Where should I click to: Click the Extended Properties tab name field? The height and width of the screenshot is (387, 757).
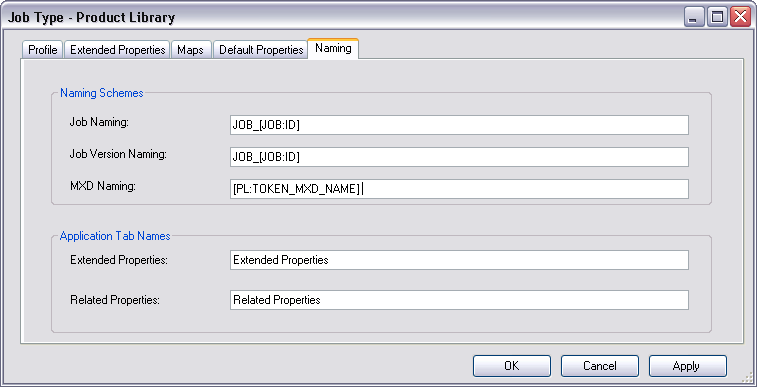click(x=459, y=260)
